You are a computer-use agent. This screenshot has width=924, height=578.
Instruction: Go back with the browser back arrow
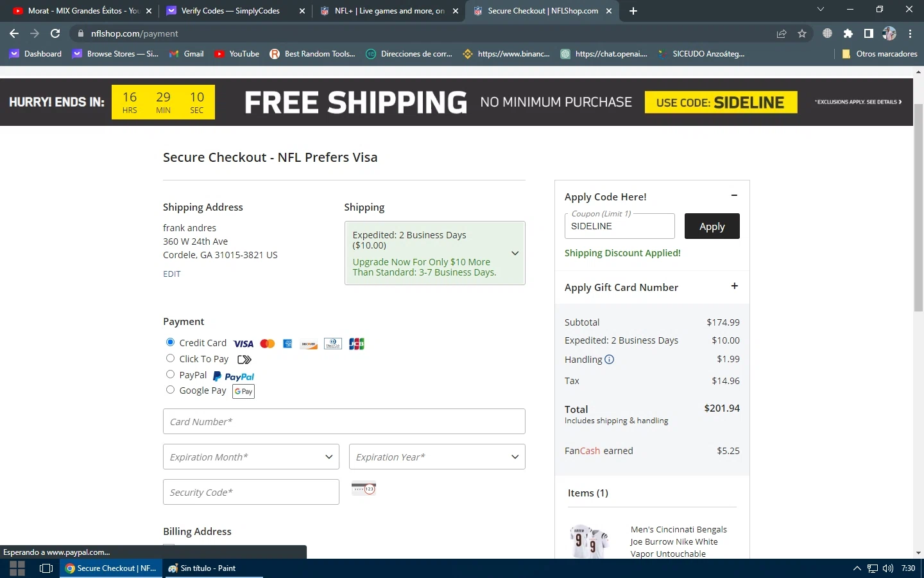tap(14, 33)
